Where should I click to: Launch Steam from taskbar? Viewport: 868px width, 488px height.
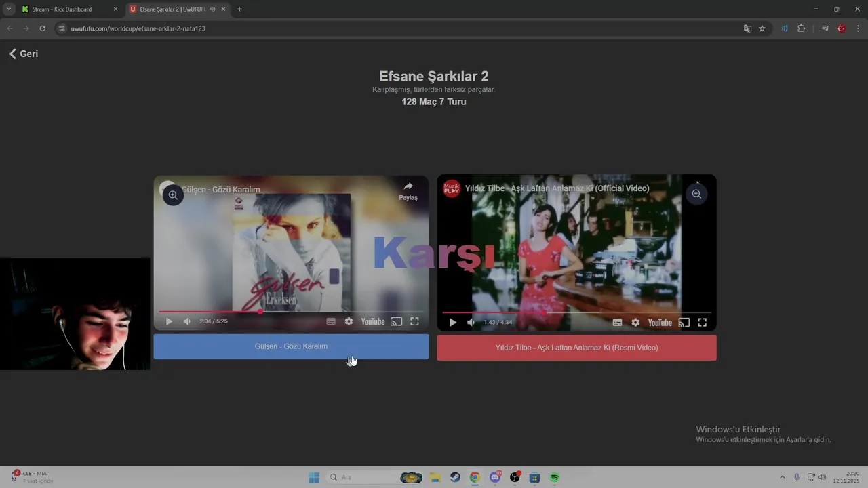pos(455,477)
